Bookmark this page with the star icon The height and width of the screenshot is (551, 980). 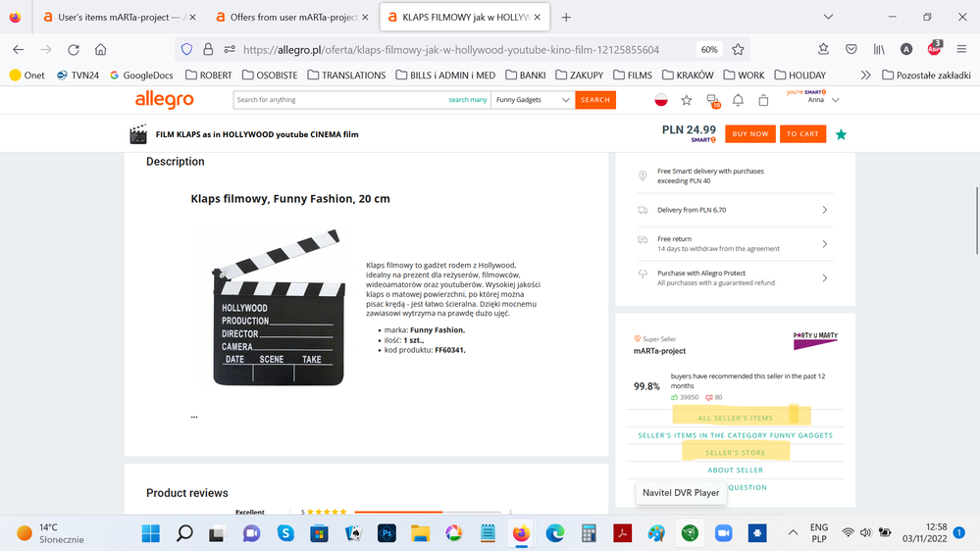click(738, 49)
